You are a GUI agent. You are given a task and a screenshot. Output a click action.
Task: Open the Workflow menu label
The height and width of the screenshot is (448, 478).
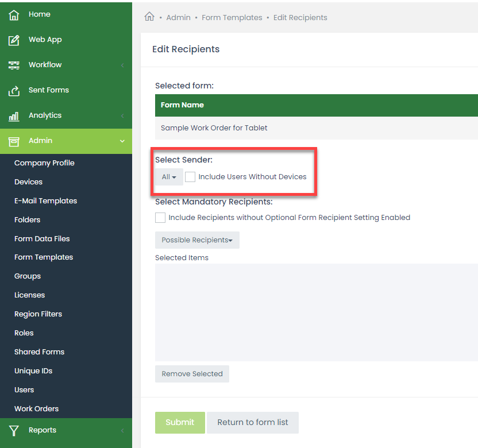(45, 64)
